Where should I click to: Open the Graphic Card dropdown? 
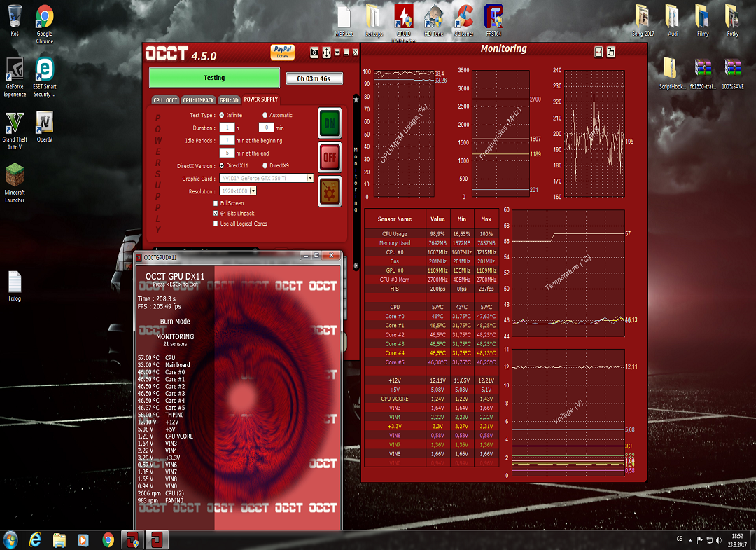coord(310,179)
